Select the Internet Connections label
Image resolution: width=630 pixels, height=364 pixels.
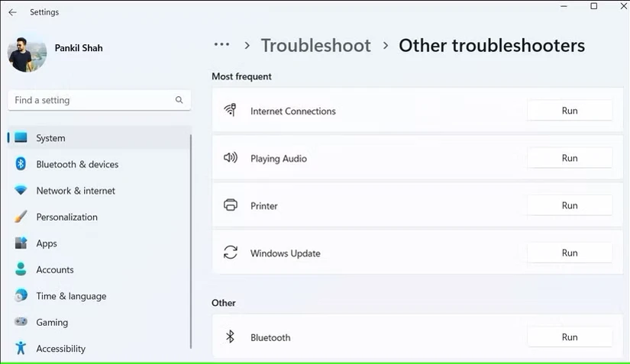[293, 111]
